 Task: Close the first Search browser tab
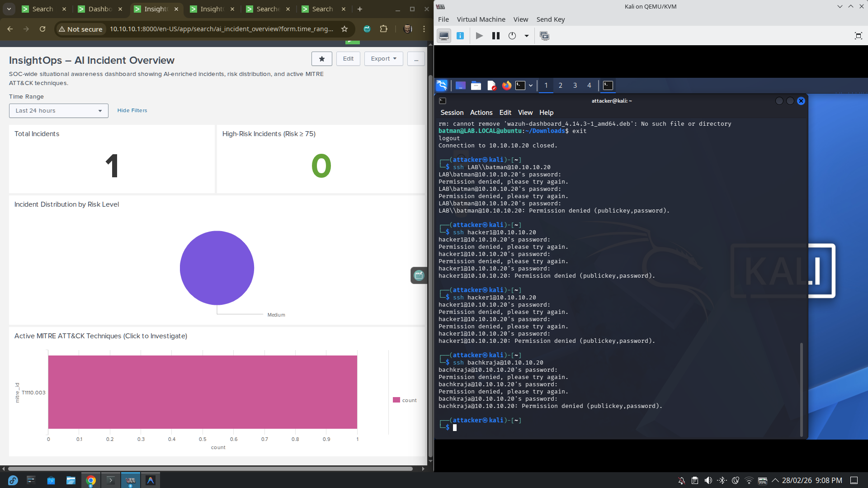[64, 9]
